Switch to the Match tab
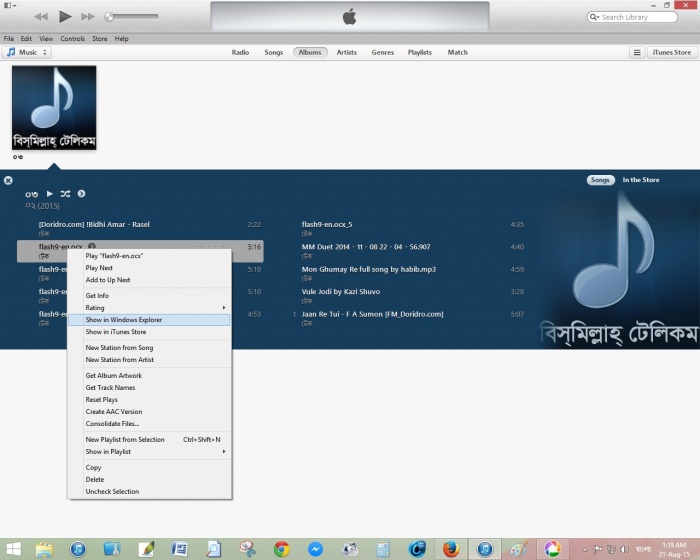Screen dimensions: 700x560 (458, 52)
